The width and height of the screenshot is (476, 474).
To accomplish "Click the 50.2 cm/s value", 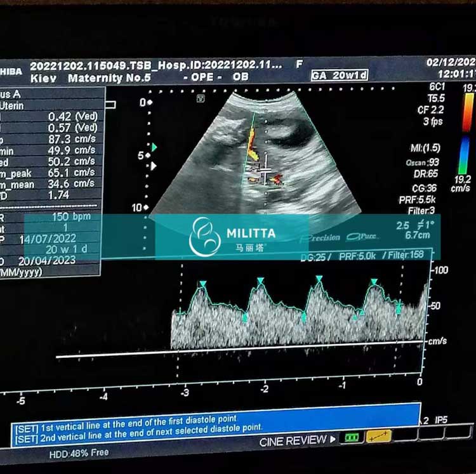I will click(x=72, y=161).
